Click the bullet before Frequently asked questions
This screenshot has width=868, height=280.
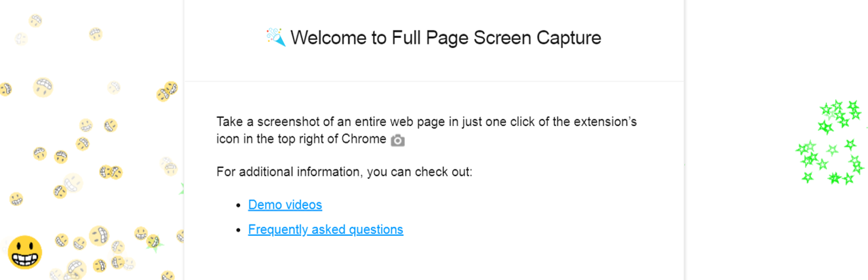(x=239, y=230)
